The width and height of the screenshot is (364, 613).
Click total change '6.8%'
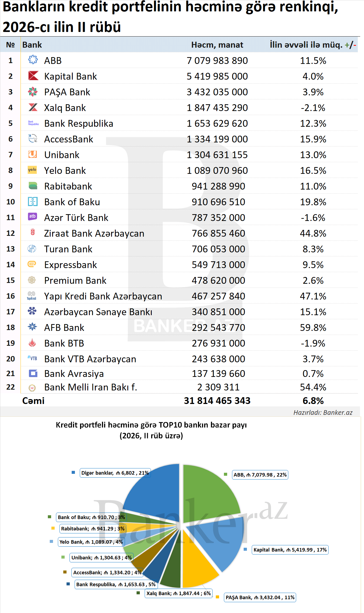313,400
